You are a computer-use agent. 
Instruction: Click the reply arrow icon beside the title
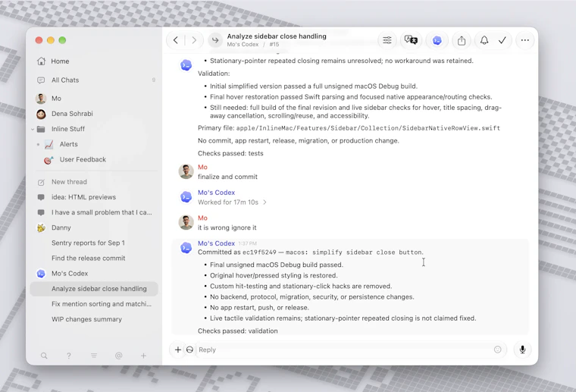pos(215,40)
